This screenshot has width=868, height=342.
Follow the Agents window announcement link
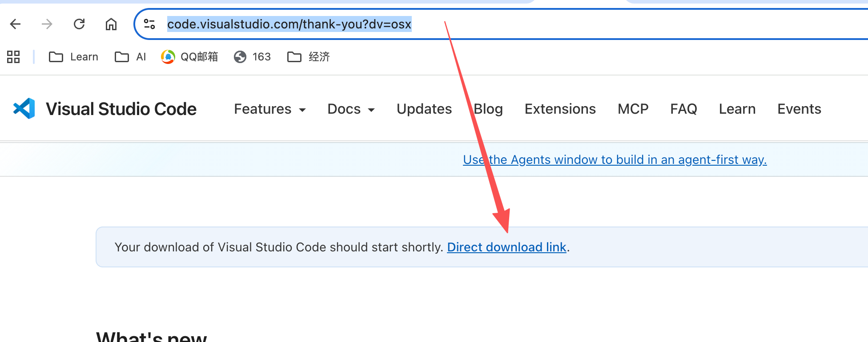pos(615,160)
